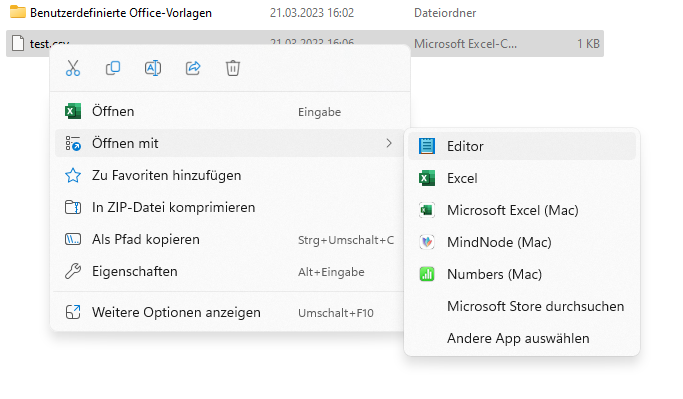Click the Dateiordner type cell
Screen dimensions: 683x399
pyautogui.click(x=445, y=13)
